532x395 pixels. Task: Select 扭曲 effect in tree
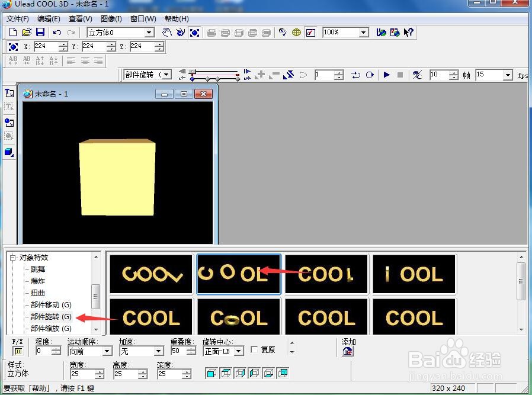pos(38,293)
